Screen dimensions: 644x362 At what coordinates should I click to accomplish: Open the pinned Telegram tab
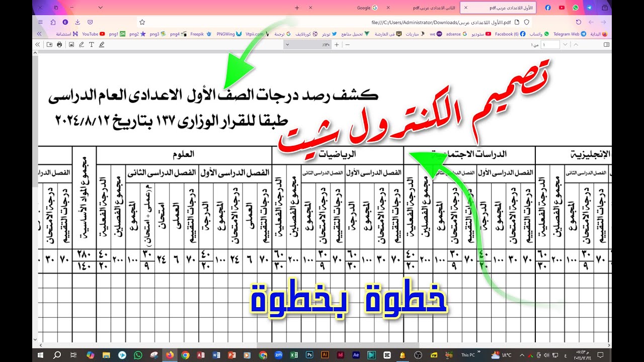(589, 8)
